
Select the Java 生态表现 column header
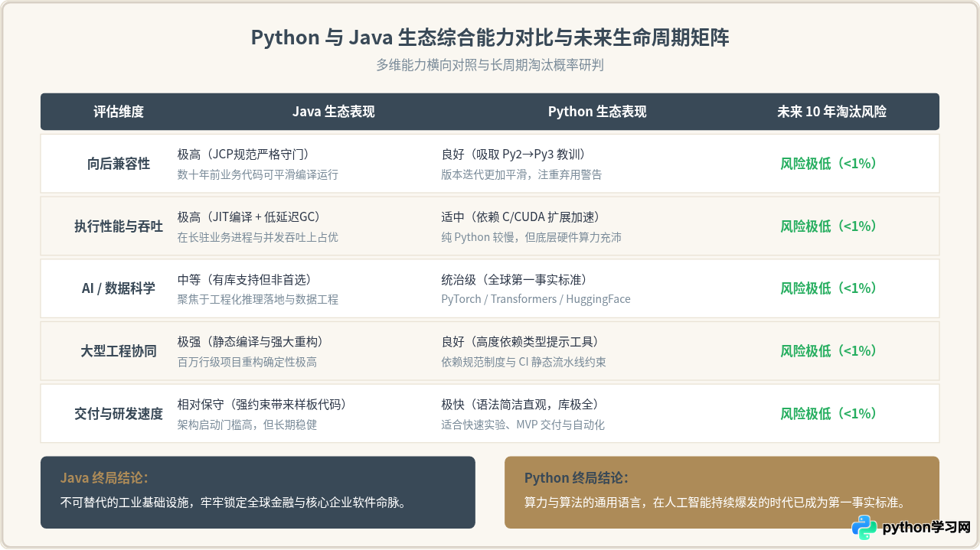[x=334, y=112]
